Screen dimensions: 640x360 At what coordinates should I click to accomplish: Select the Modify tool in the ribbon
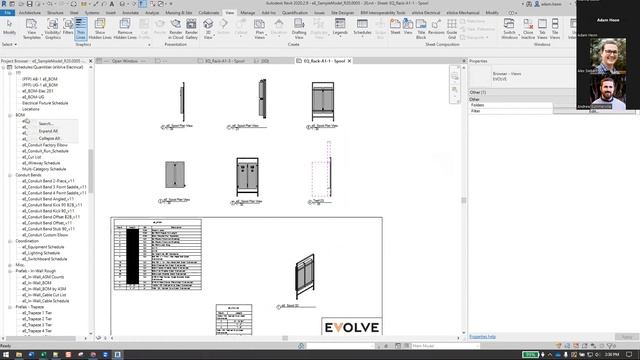point(9,28)
